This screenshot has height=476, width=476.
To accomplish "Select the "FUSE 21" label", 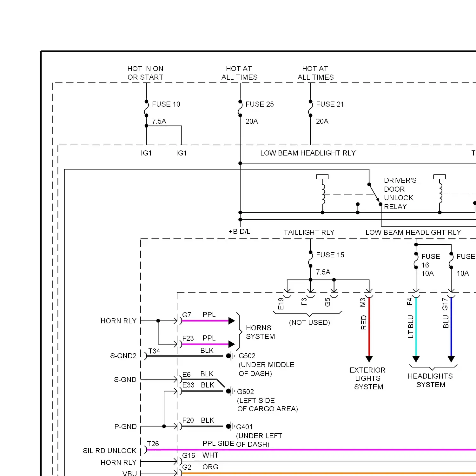I will [x=330, y=104].
